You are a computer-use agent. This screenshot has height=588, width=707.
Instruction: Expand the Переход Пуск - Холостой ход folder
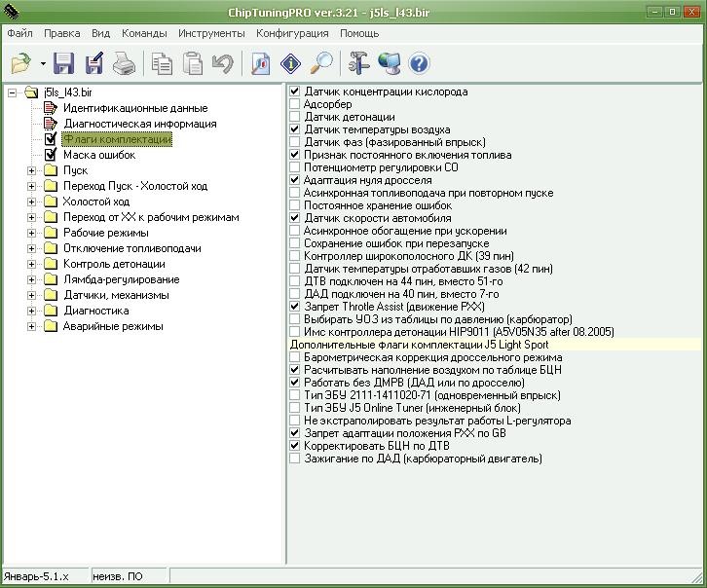pos(31,186)
